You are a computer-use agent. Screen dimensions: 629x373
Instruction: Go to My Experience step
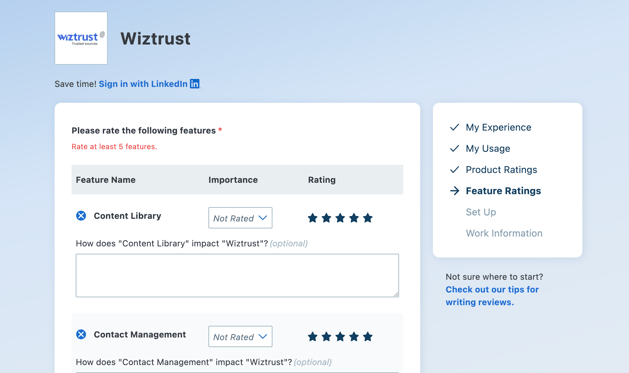[x=498, y=127]
